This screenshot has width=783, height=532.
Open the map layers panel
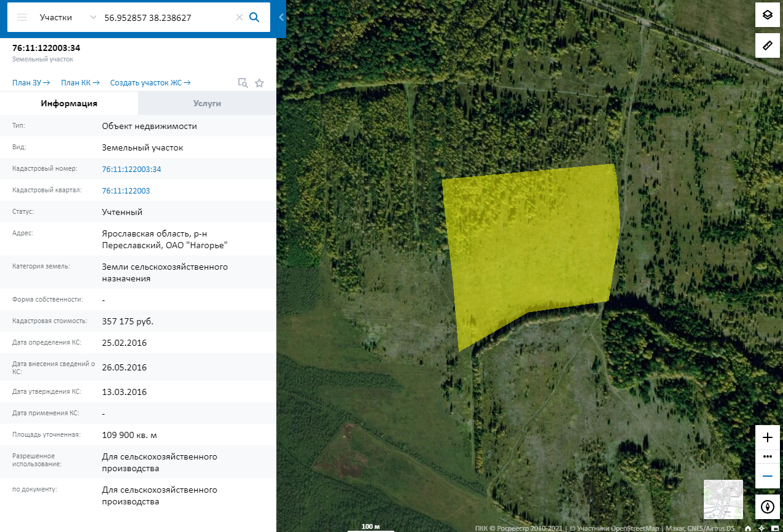click(x=767, y=15)
